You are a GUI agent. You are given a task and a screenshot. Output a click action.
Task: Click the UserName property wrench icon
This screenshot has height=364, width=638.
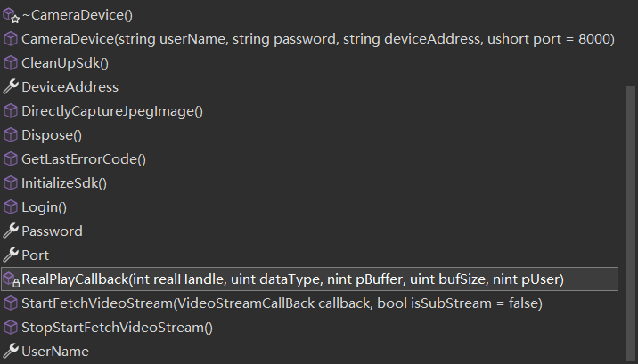[x=11, y=352]
